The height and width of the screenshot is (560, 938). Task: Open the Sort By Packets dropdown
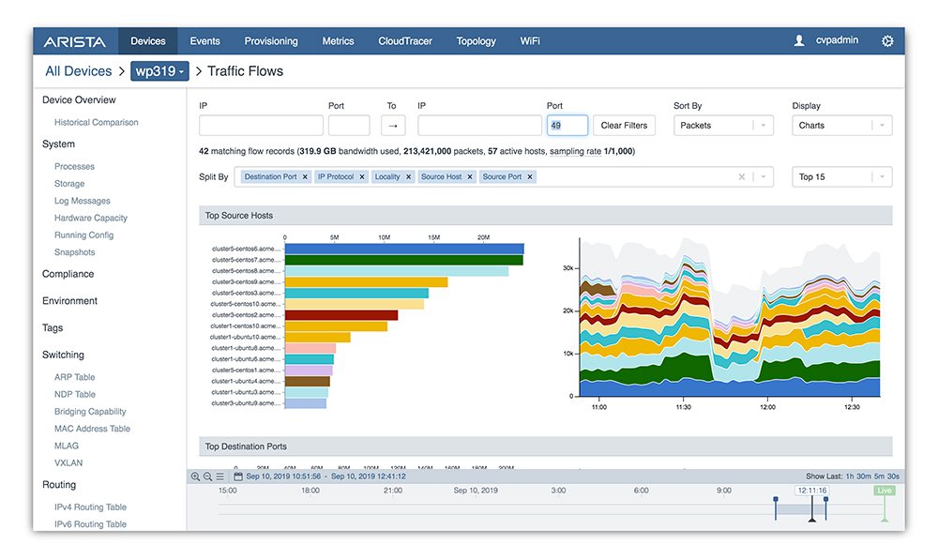pyautogui.click(x=723, y=124)
